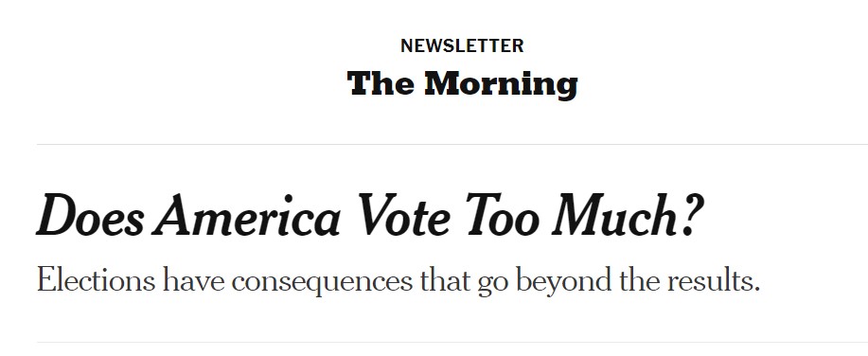Image resolution: width=868 pixels, height=356 pixels.
Task: Click the word "America" in the headline
Action: [x=247, y=217]
